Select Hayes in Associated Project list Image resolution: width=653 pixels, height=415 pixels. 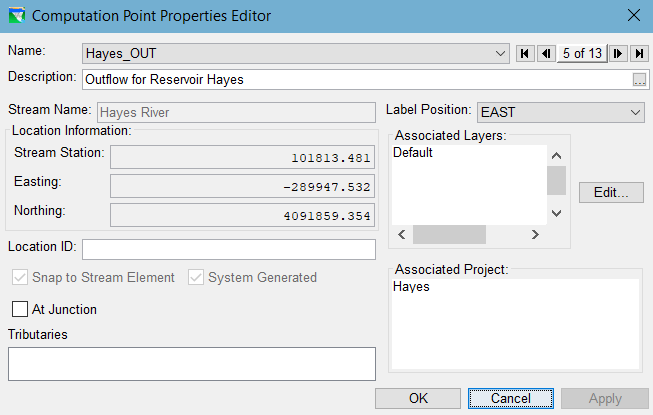pos(411,286)
